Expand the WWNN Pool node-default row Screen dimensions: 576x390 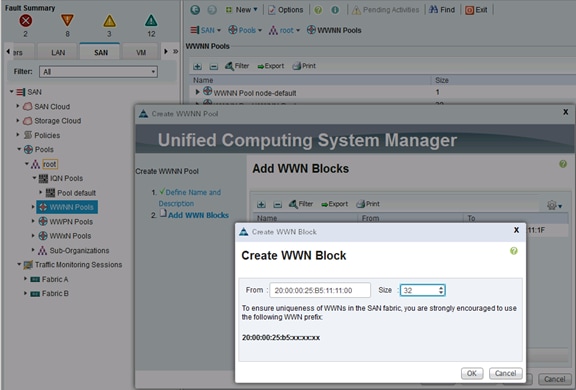point(197,91)
